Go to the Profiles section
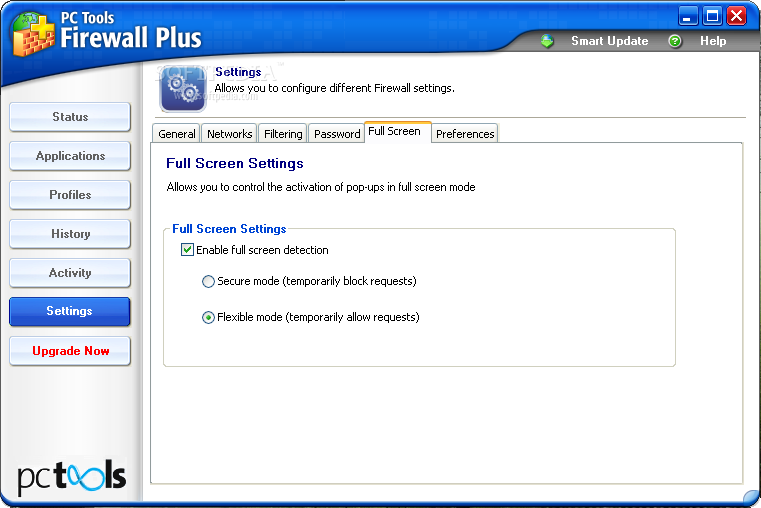Image resolution: width=761 pixels, height=508 pixels. (x=70, y=195)
